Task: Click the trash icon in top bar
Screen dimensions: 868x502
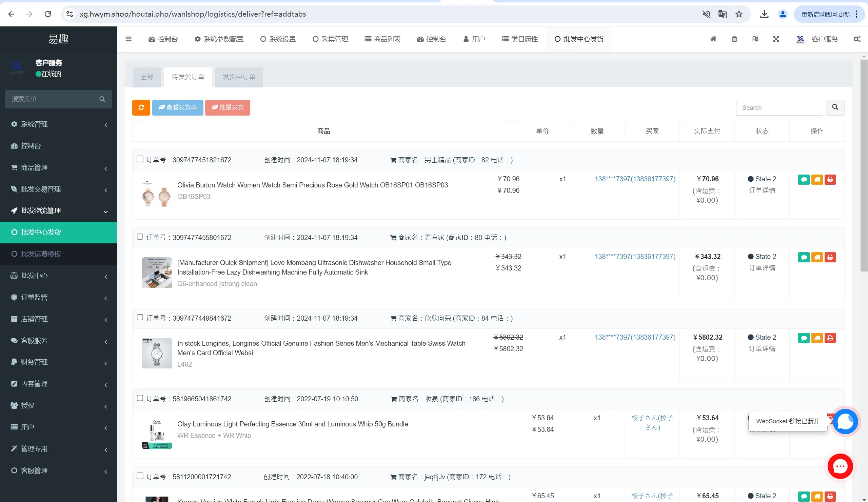Action: click(734, 39)
